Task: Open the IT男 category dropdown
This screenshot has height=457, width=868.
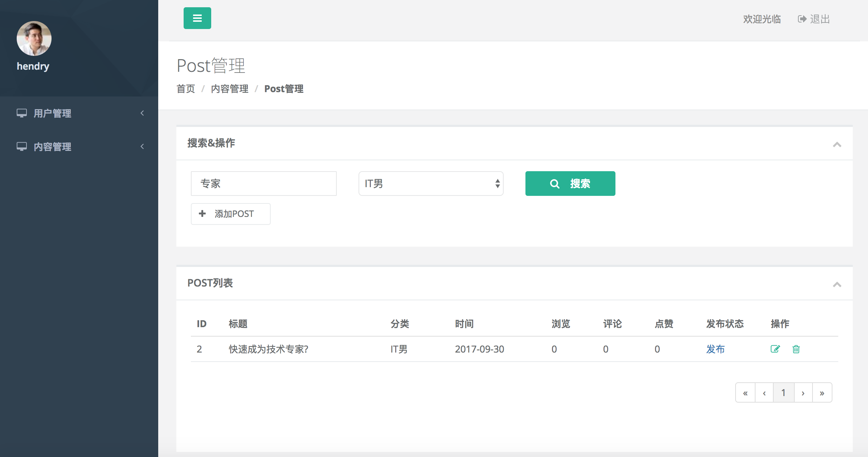Action: [431, 184]
